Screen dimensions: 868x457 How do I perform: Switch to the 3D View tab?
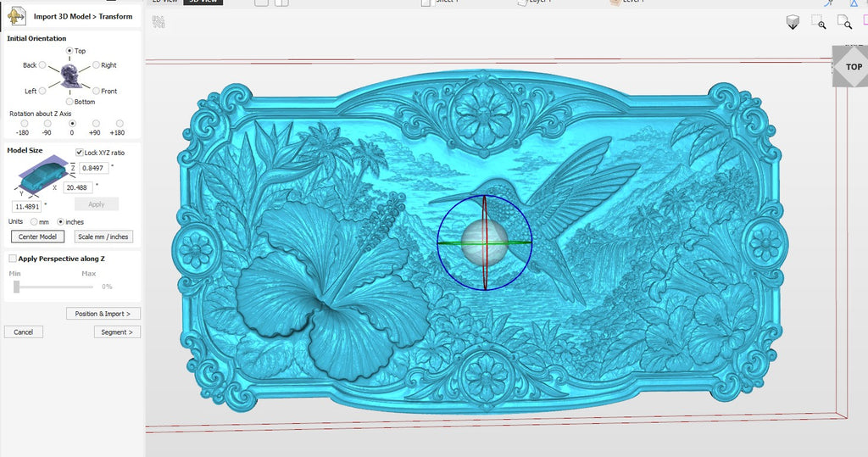pyautogui.click(x=203, y=2)
